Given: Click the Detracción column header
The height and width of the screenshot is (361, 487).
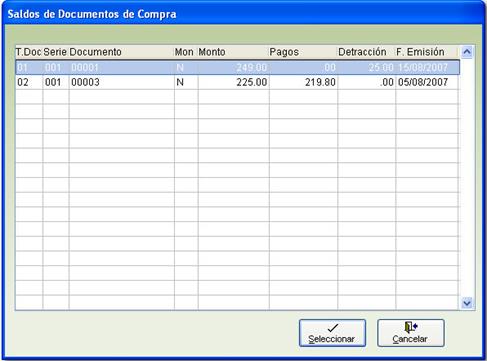Looking at the screenshot, I should pos(362,52).
